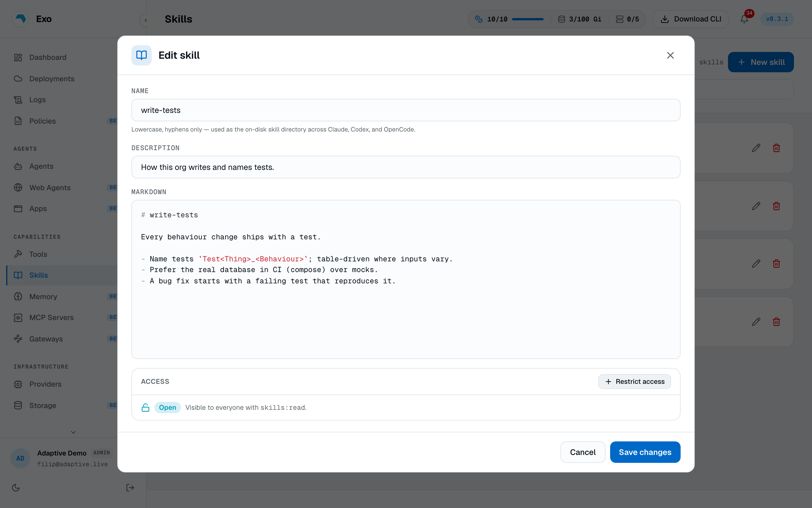Click the AD user avatar
The height and width of the screenshot is (508, 812).
pos(20,458)
